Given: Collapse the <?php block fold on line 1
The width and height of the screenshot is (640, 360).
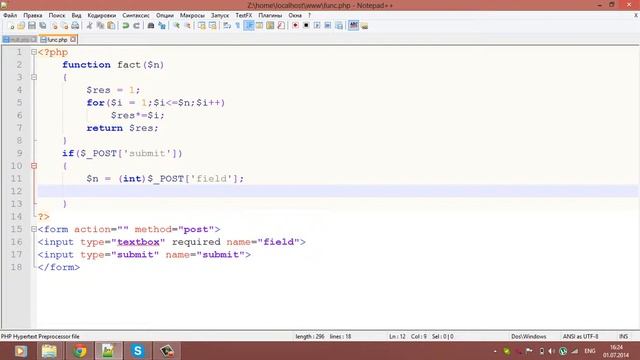Looking at the screenshot, I should (x=34, y=52).
